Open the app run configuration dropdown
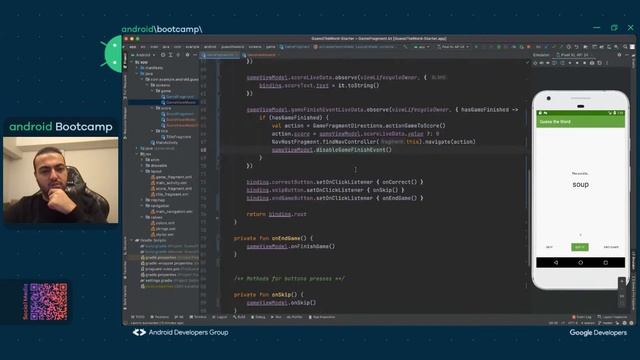 (x=421, y=47)
